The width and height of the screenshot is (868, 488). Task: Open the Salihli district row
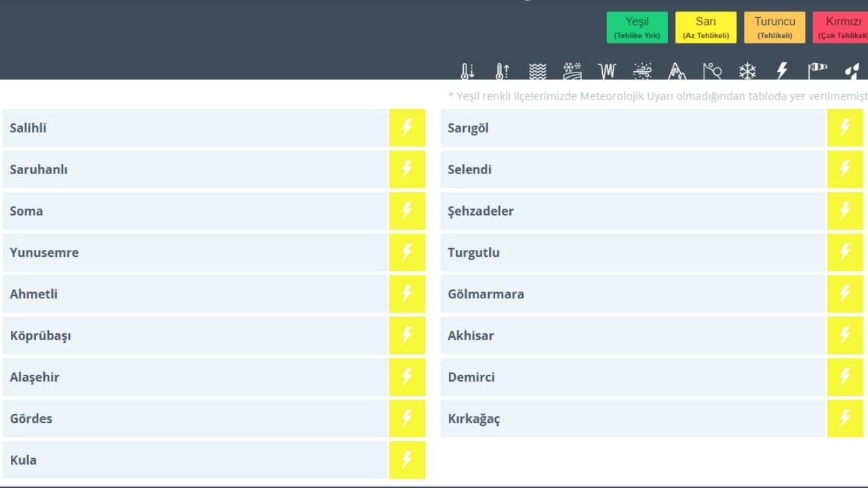pos(195,128)
